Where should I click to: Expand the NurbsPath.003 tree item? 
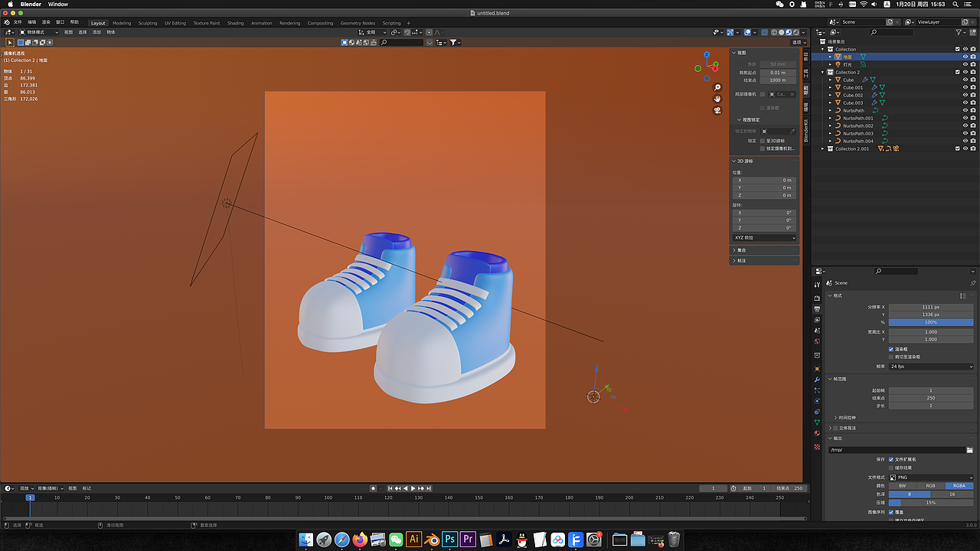click(830, 133)
